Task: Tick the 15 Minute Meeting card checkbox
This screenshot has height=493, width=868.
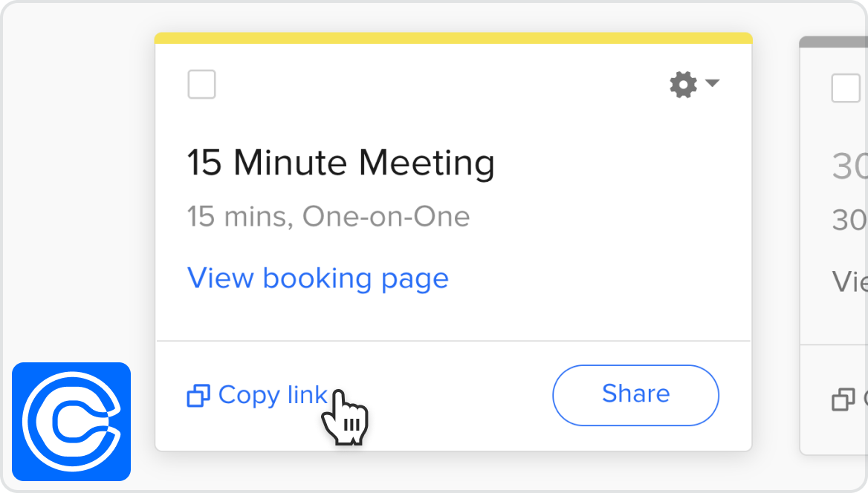Action: 202,85
